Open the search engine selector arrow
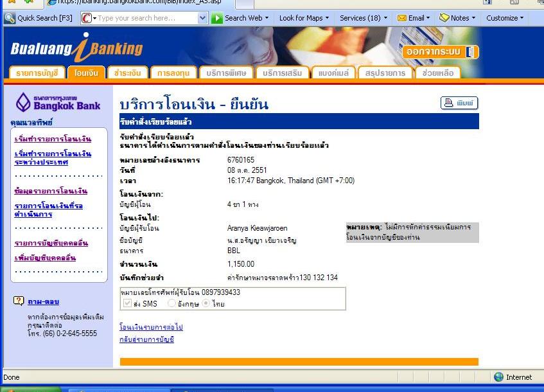Image resolution: width=544 pixels, height=392 pixels. click(94, 18)
